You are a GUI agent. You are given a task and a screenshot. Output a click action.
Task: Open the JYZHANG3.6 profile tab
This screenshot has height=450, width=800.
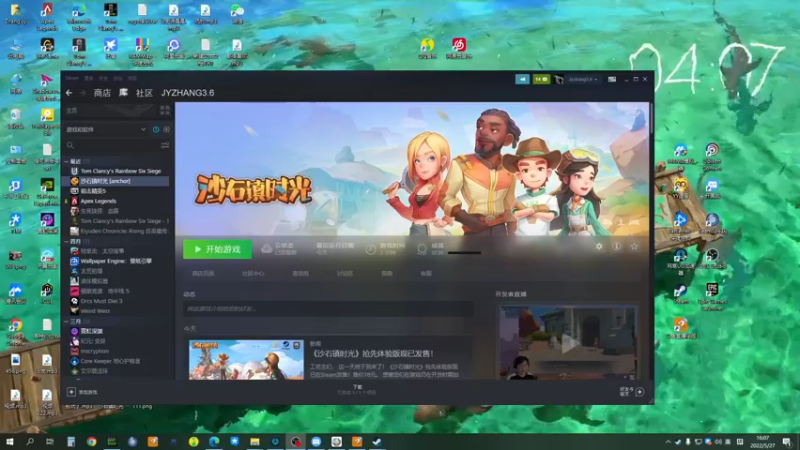point(188,93)
